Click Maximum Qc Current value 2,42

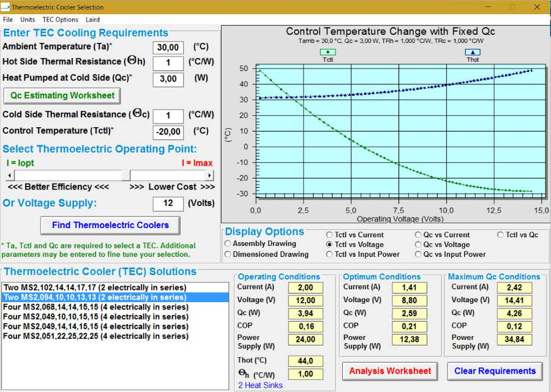(514, 287)
